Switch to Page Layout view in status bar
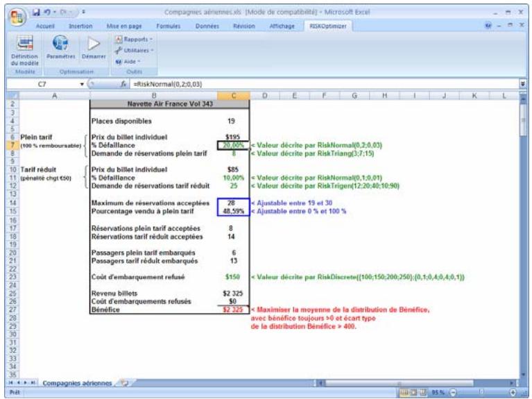Viewport: 532px width, 399px height. (413, 393)
